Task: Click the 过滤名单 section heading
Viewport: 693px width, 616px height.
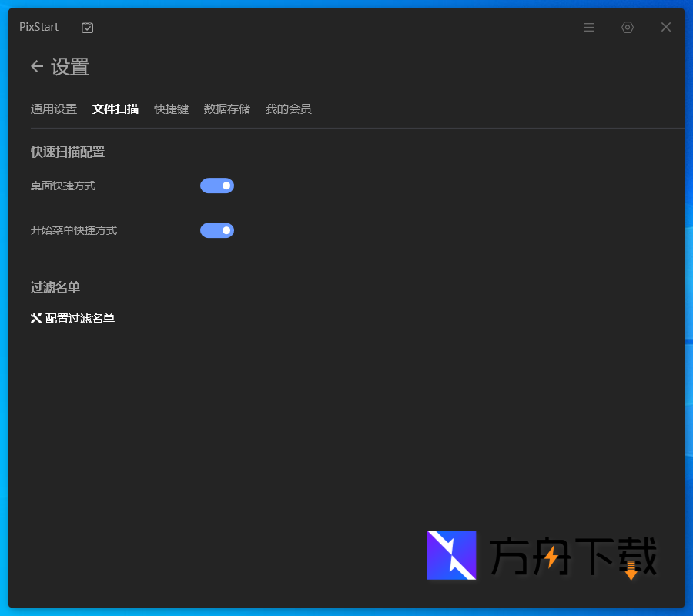Action: 55,286
